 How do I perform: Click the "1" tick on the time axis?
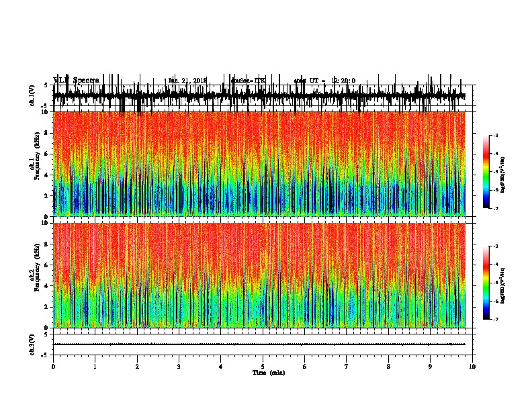tap(95, 367)
